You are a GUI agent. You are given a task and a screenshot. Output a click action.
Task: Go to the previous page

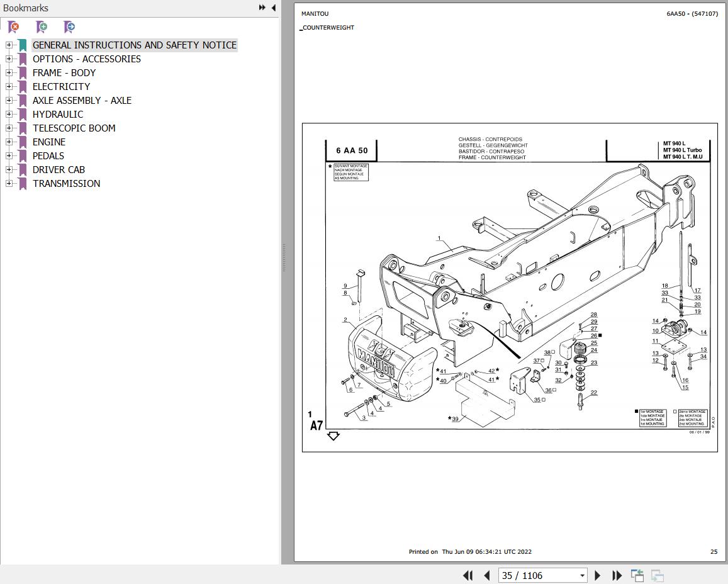coord(487,576)
